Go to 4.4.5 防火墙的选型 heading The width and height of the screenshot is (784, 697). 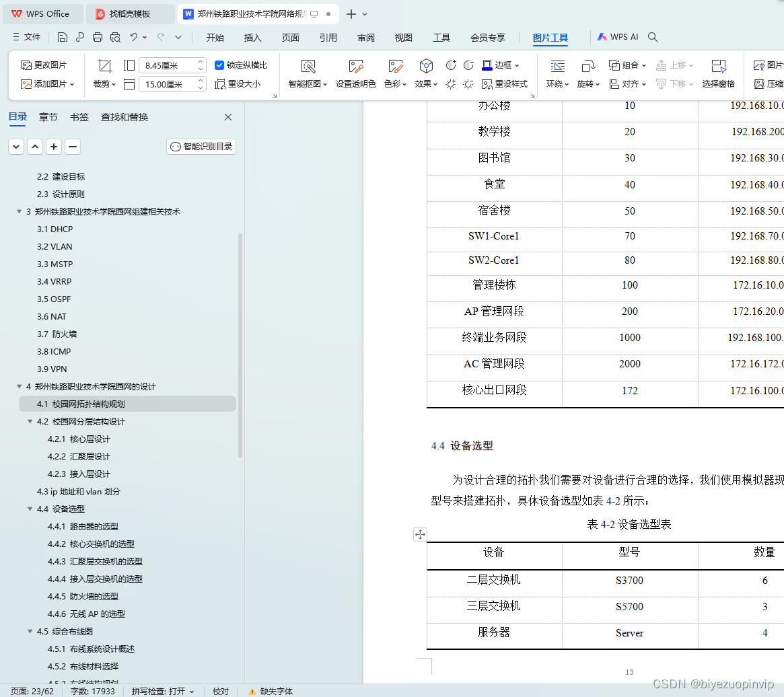[83, 597]
